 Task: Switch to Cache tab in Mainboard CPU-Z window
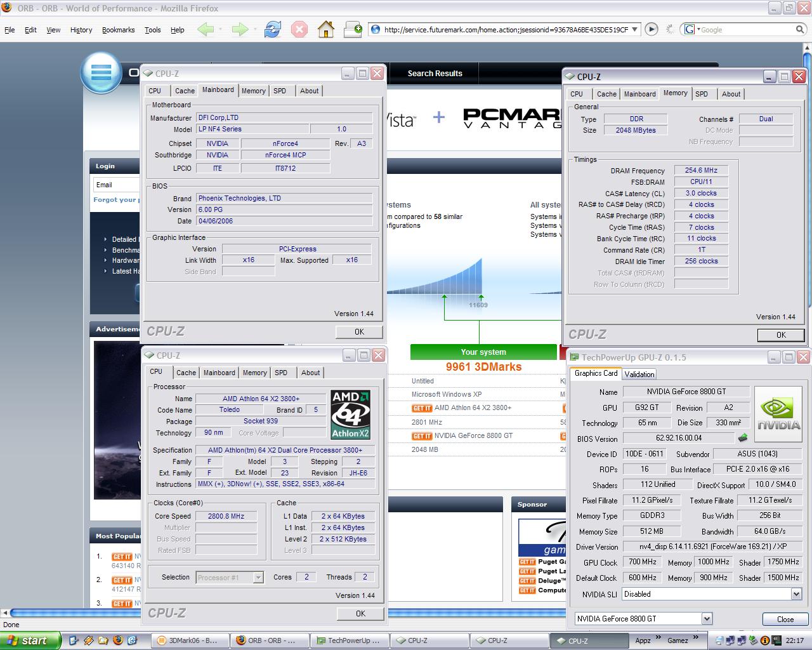point(185,91)
